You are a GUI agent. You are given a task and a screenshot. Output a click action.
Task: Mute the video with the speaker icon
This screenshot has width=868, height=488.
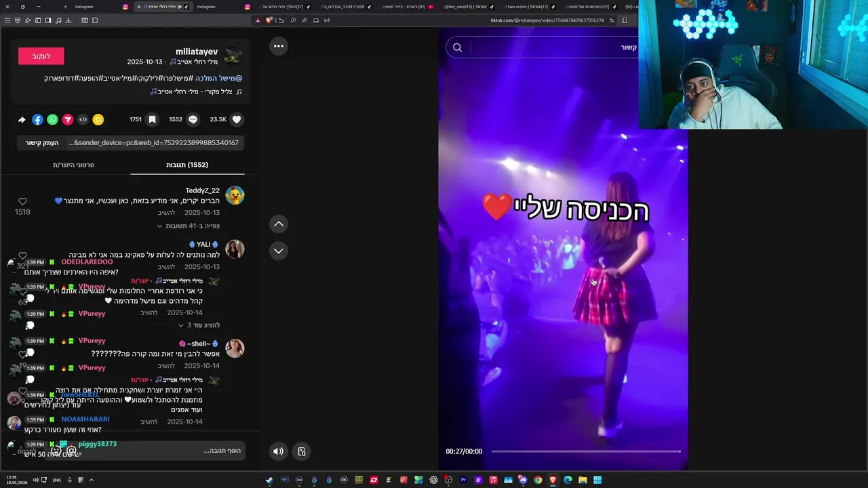(278, 451)
